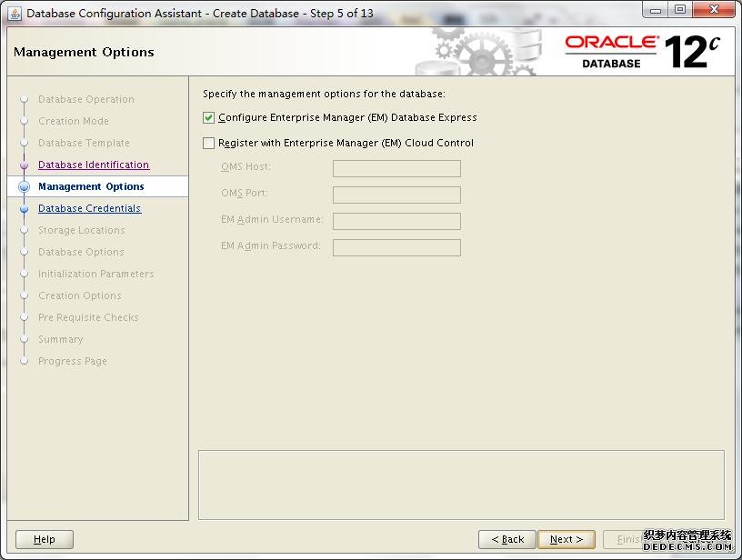
Task: Open the Database Credentials step link
Action: 89,208
